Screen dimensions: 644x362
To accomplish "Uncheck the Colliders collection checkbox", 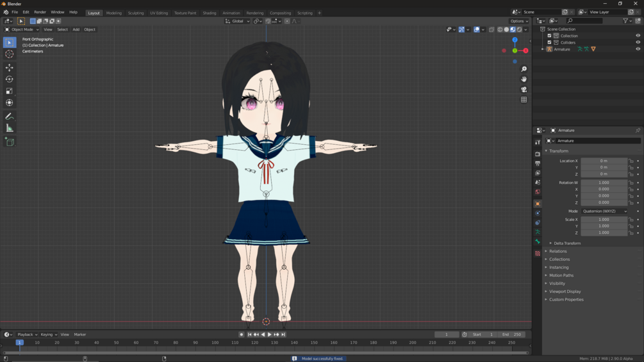I will [x=549, y=42].
